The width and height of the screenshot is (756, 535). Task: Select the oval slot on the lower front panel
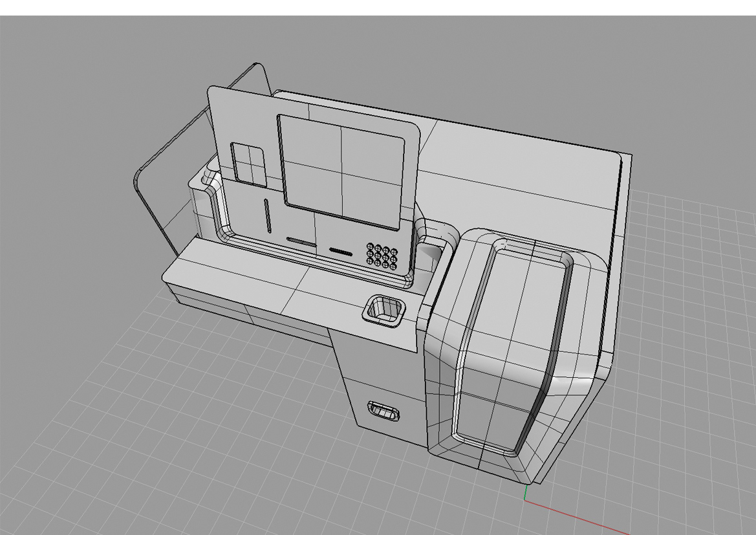pos(383,411)
